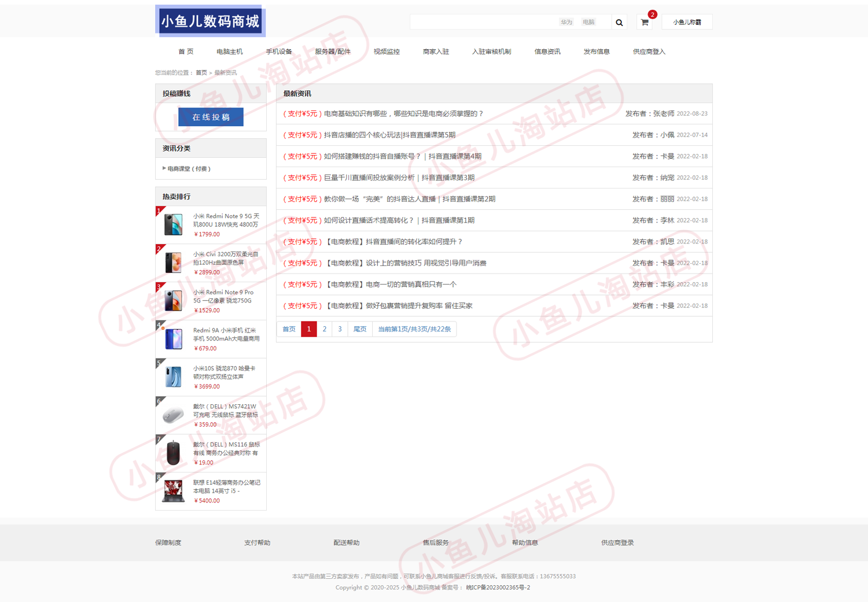868x602 pixels.
Task: Open the 供应商登录 footer link
Action: pos(617,543)
